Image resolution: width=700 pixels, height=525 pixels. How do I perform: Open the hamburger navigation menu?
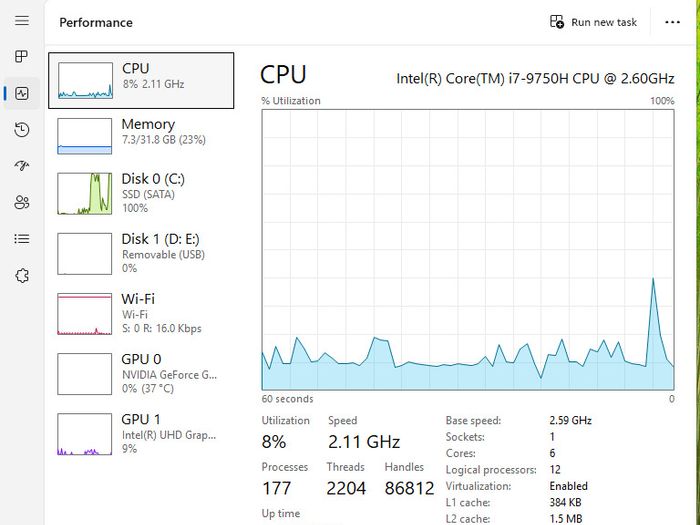(x=21, y=21)
